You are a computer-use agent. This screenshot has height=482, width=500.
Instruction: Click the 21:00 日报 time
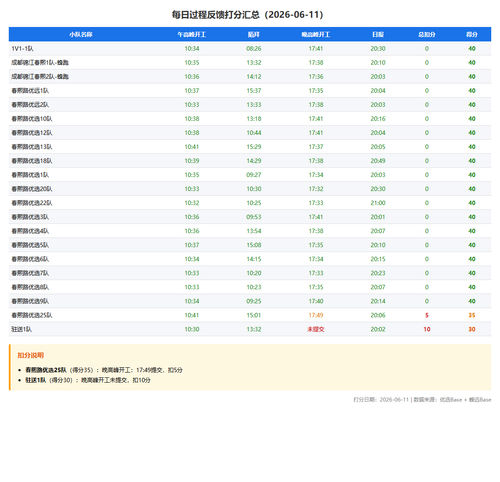coord(378,203)
